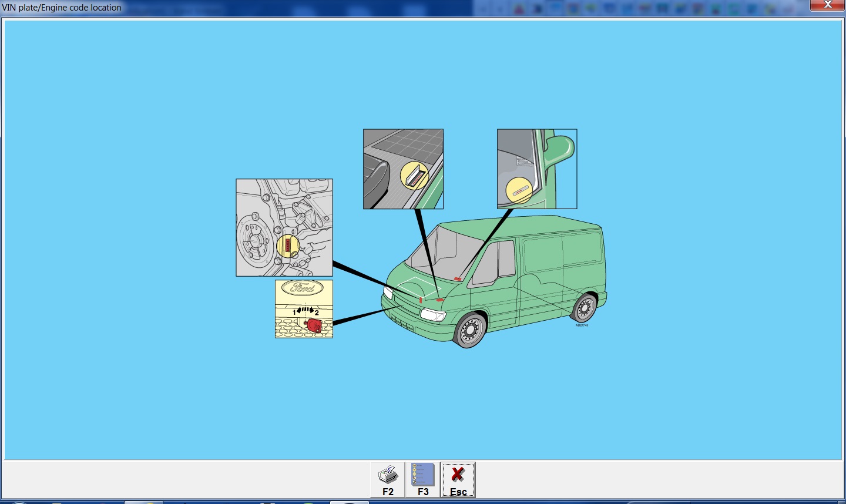Close the VIN plate location window
The width and height of the screenshot is (846, 504).
coord(827,5)
